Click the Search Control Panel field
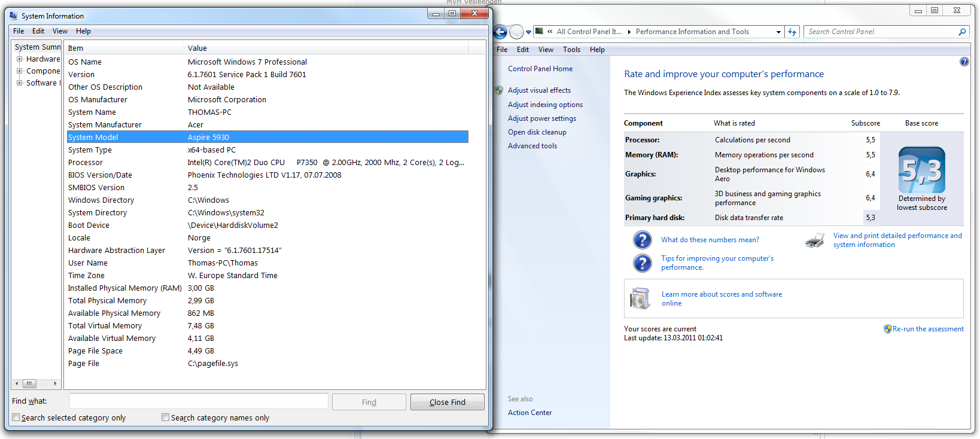Image resolution: width=980 pixels, height=439 pixels. tap(880, 32)
